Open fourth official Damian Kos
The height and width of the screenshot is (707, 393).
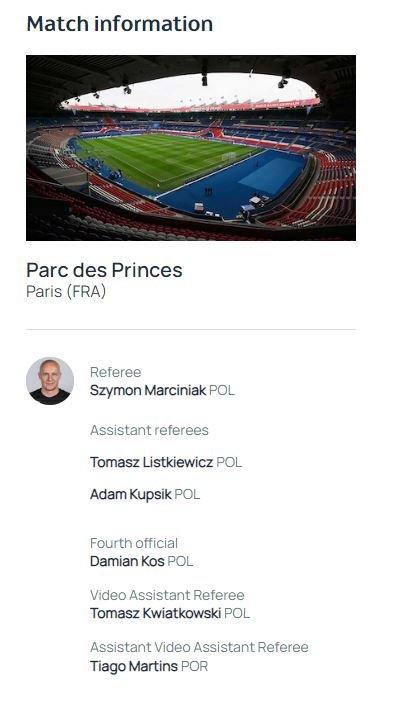[x=127, y=561]
